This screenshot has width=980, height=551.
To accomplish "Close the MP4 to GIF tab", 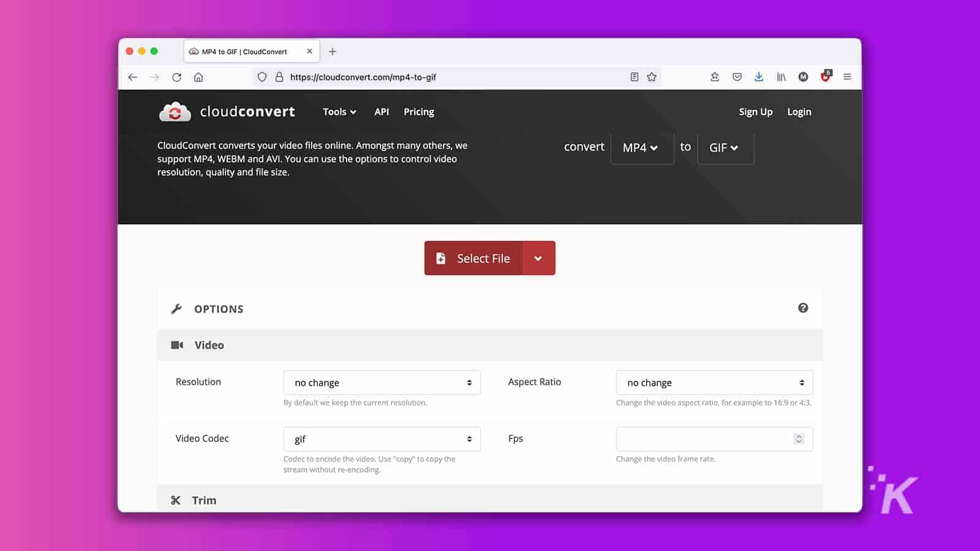I will coord(309,51).
